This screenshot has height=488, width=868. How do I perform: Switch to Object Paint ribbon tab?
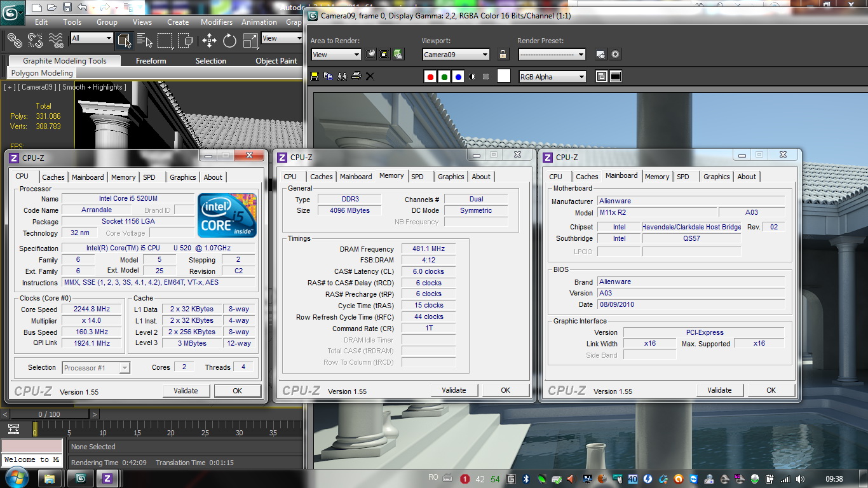pos(276,61)
